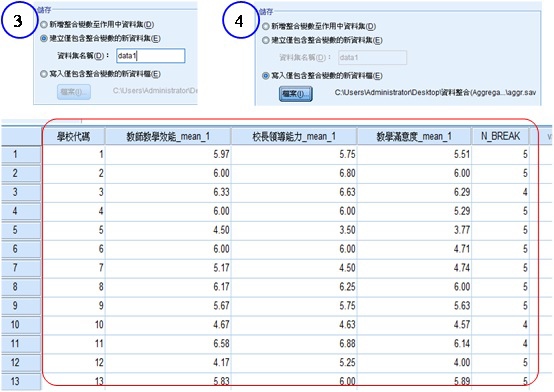The image size is (554, 392).
Task: Click cell 6.63 in row 3
Action: click(x=294, y=192)
